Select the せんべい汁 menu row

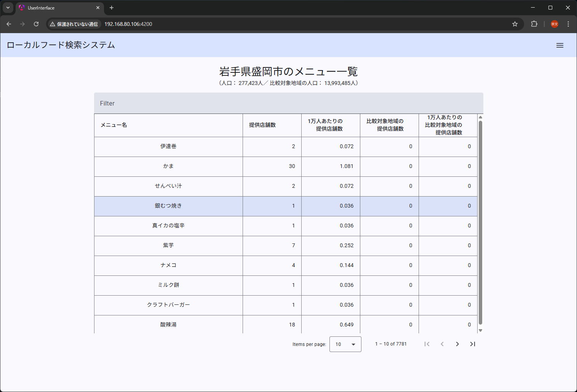[286, 186]
